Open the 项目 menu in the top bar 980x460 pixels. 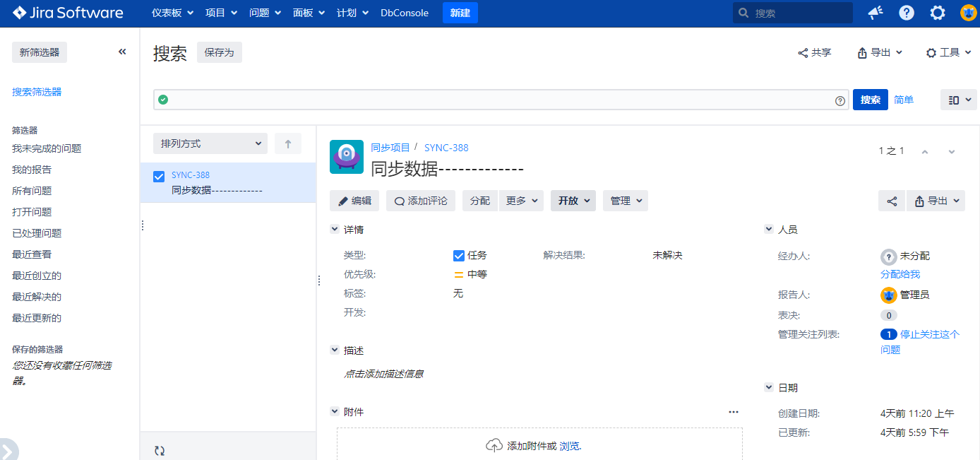click(221, 13)
